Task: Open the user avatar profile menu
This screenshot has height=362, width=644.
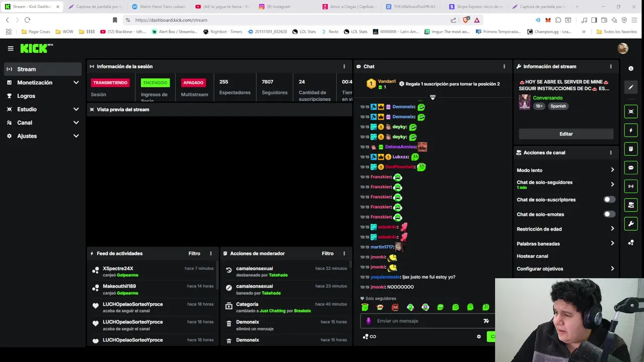Action: point(623,48)
